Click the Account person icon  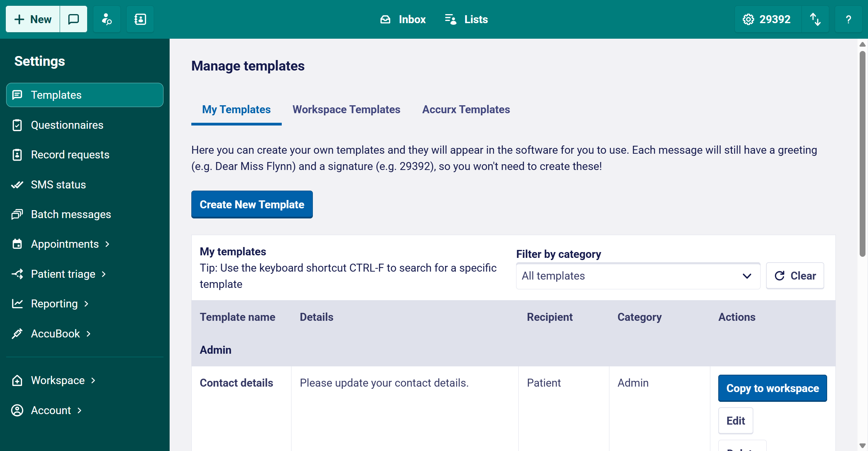tap(17, 410)
